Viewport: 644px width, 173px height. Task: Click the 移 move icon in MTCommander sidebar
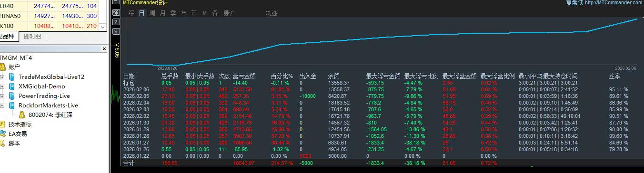116,13
